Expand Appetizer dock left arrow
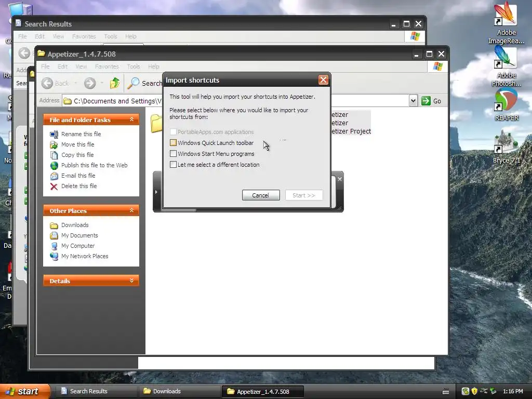 tap(156, 192)
